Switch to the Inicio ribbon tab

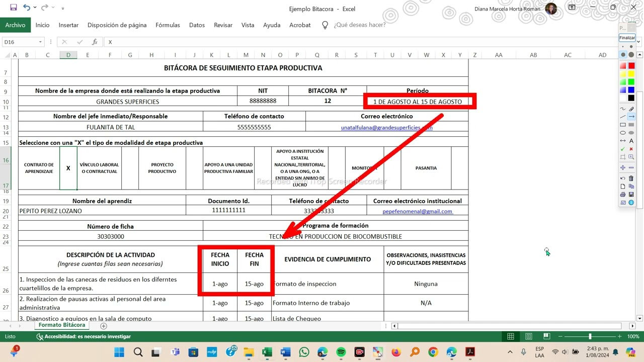point(42,25)
